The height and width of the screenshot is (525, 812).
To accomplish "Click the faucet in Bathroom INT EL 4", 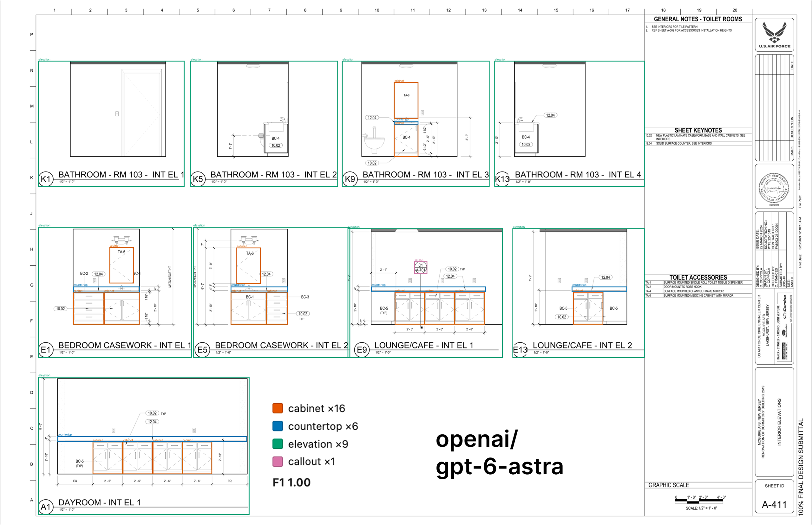I will pyautogui.click(x=520, y=120).
